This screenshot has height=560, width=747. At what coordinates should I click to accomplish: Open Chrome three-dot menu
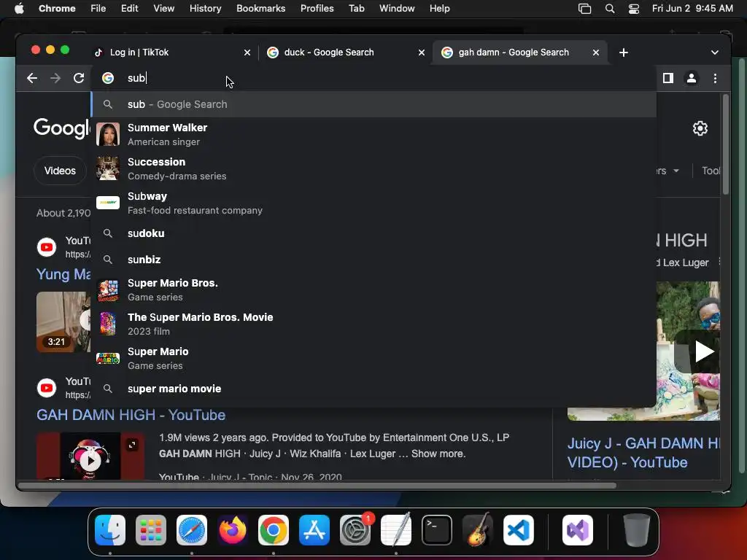[x=715, y=78]
